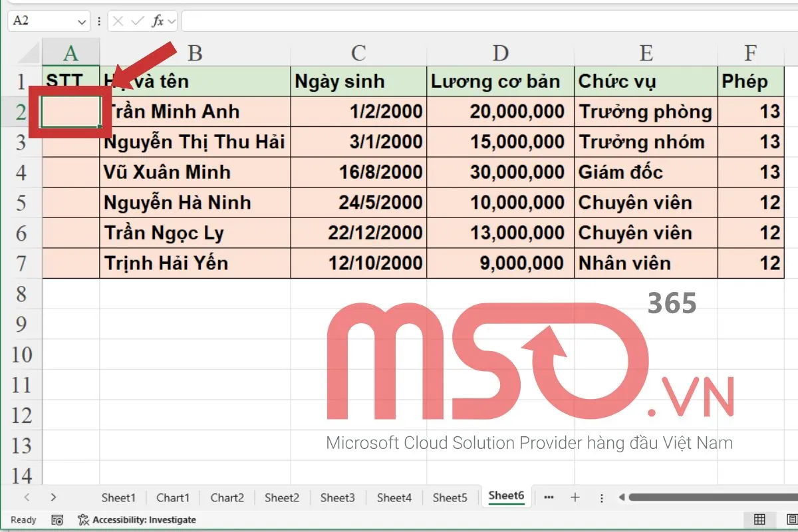Open the all sheets list via ellipsis
The height and width of the screenshot is (532, 798).
[549, 497]
